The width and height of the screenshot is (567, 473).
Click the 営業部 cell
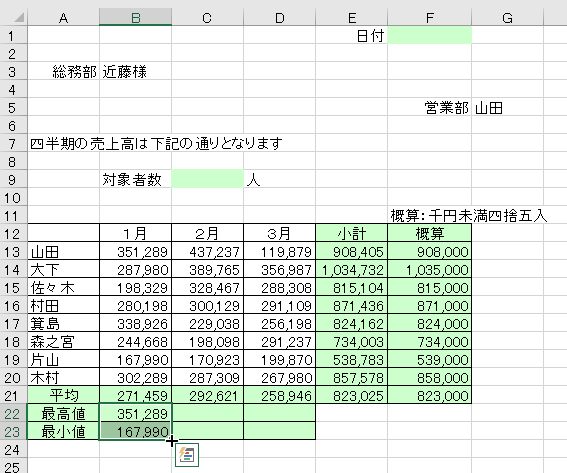point(430,107)
